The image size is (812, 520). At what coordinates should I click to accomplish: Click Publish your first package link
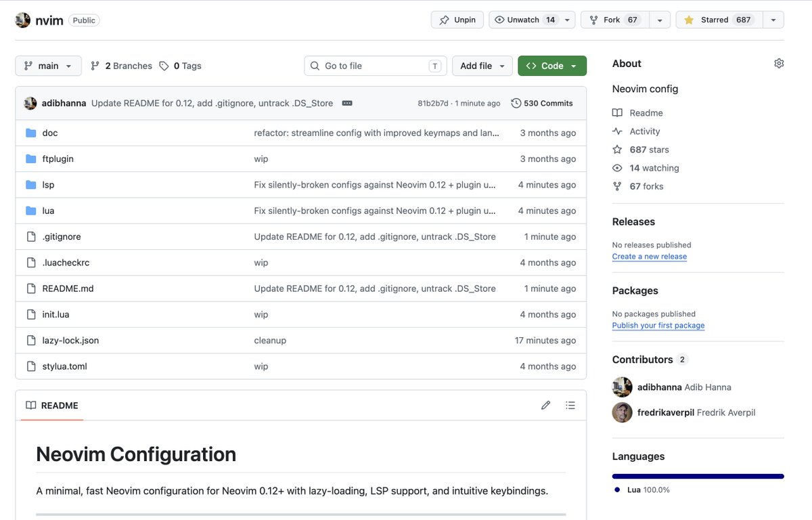tap(658, 326)
